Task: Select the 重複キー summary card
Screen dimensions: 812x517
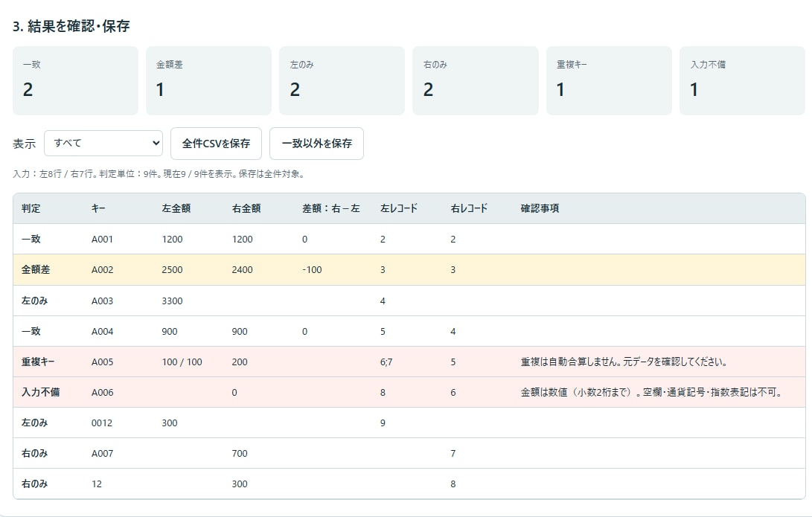Action: coord(609,81)
